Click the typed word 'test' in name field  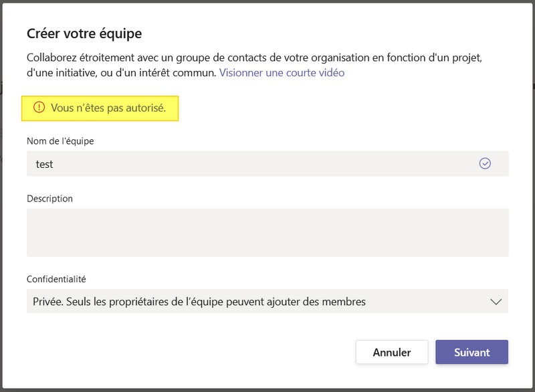pos(44,164)
